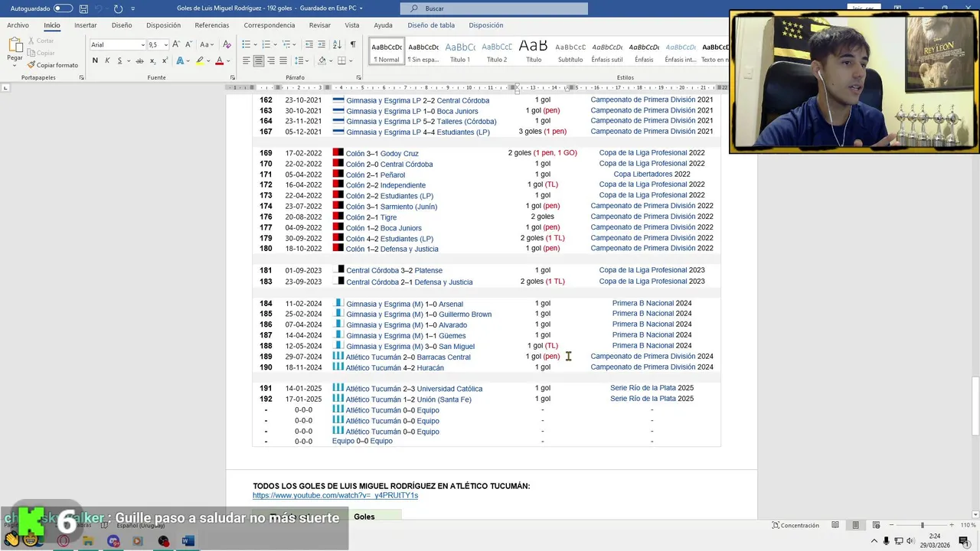The height and width of the screenshot is (551, 980).
Task: Toggle bold N formatting
Action: point(95,60)
